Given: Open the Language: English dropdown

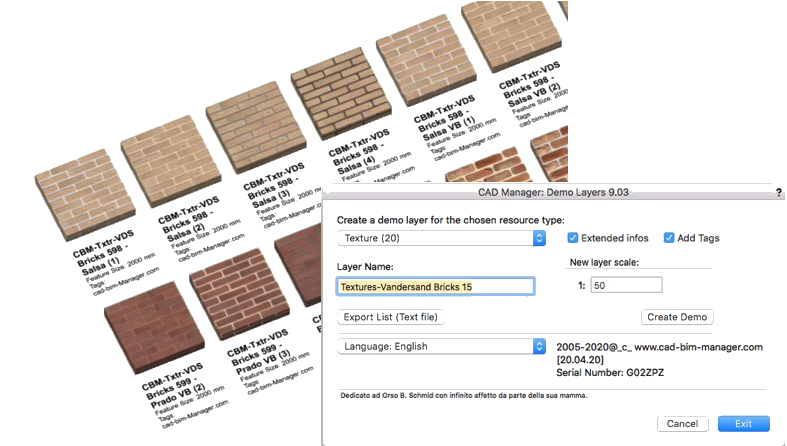Looking at the screenshot, I should pyautogui.click(x=441, y=346).
